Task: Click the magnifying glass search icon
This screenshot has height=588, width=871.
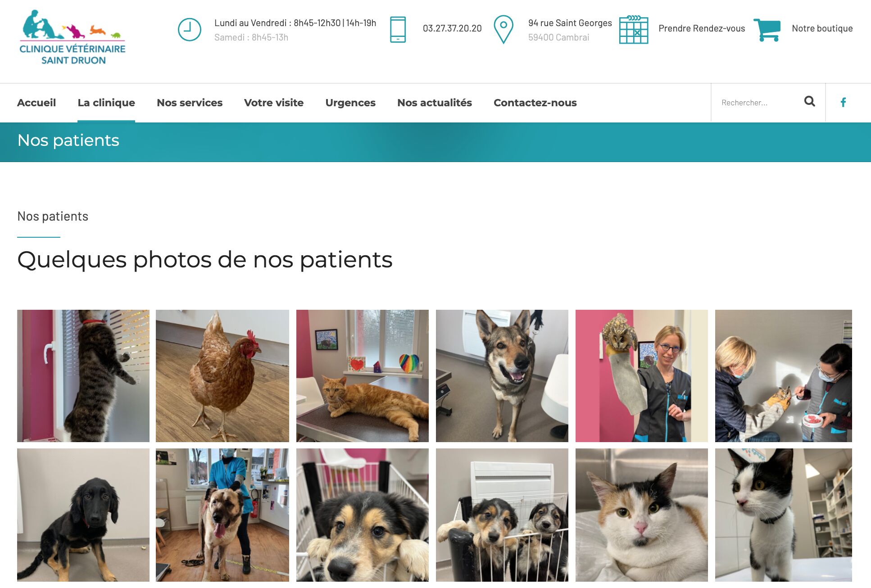Action: click(809, 102)
